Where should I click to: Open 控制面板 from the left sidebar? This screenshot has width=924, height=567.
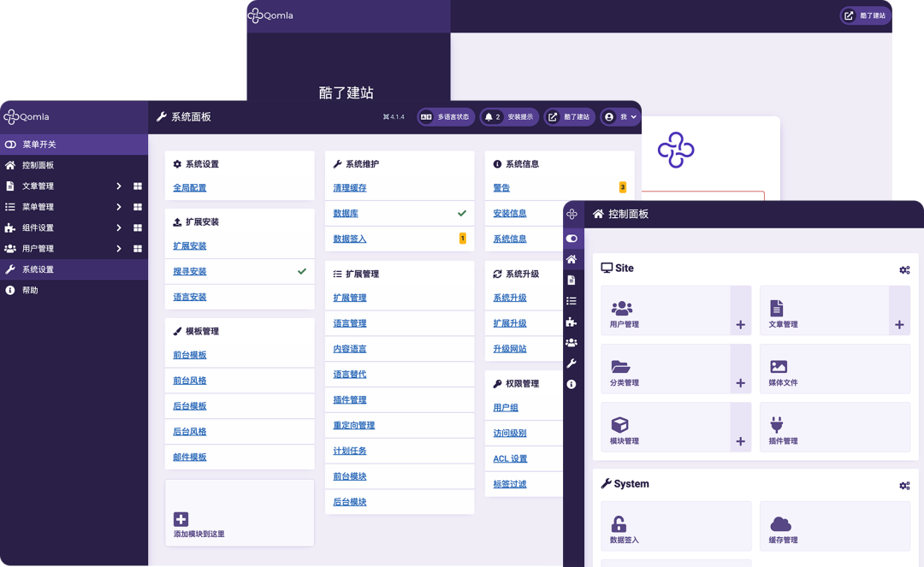pyautogui.click(x=38, y=165)
